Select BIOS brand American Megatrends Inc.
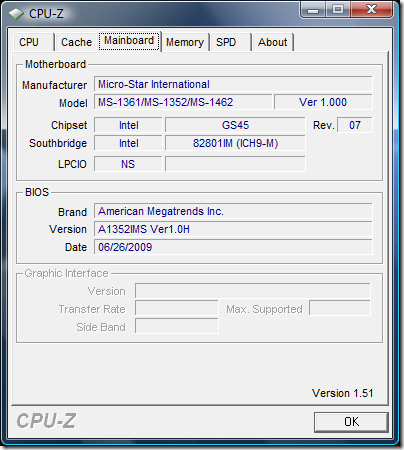The height and width of the screenshot is (450, 404). [x=233, y=211]
